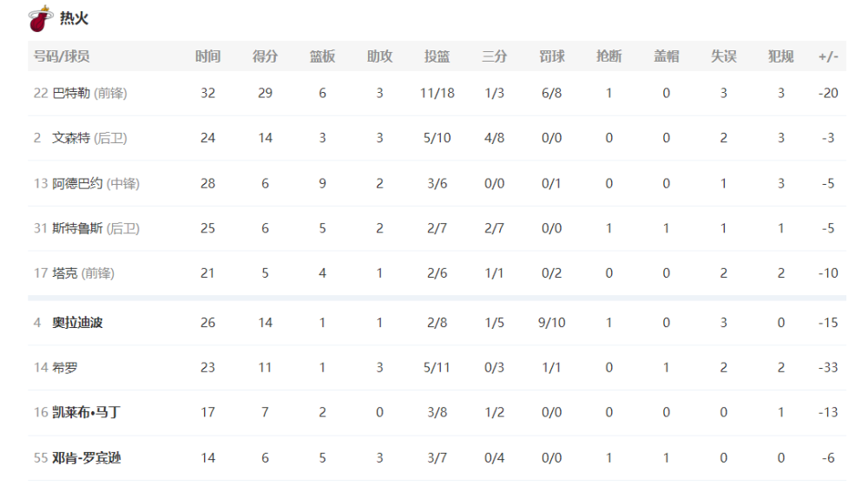The width and height of the screenshot is (868, 492).
Task: Click 巴特勒's 29 points cell
Action: click(x=265, y=93)
